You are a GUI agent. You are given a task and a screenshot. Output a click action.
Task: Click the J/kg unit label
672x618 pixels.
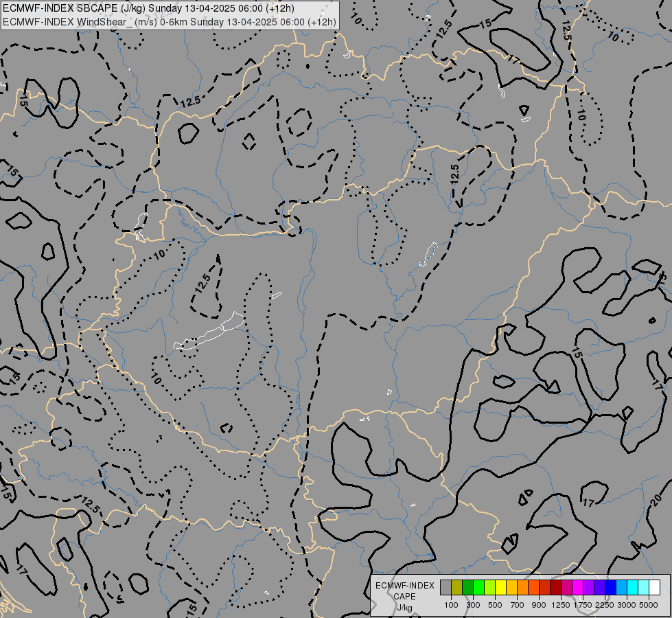[x=404, y=608]
